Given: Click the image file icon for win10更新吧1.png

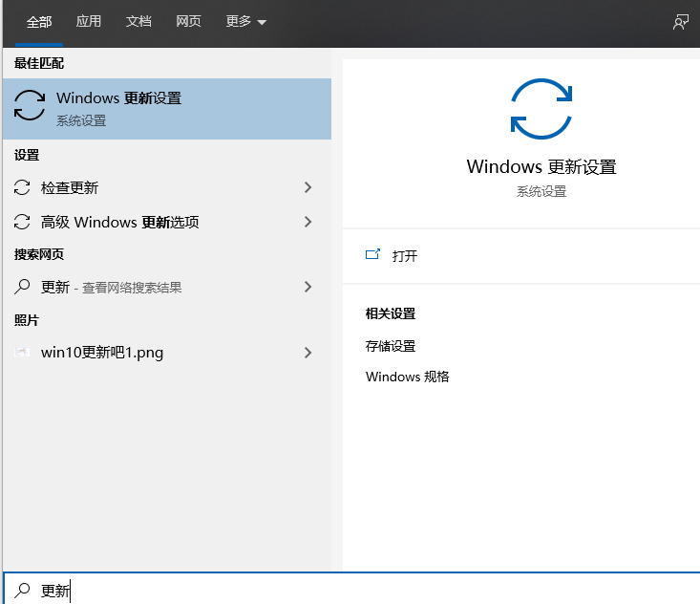Looking at the screenshot, I should (x=24, y=353).
